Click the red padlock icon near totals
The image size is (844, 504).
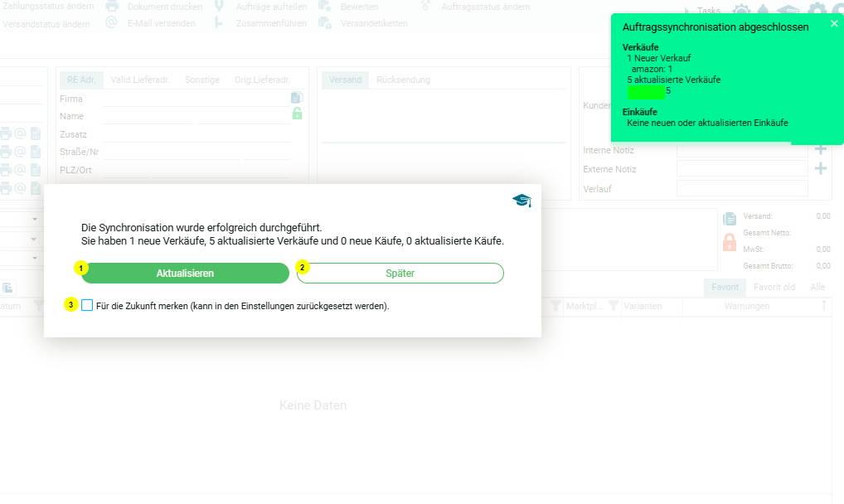tap(730, 242)
